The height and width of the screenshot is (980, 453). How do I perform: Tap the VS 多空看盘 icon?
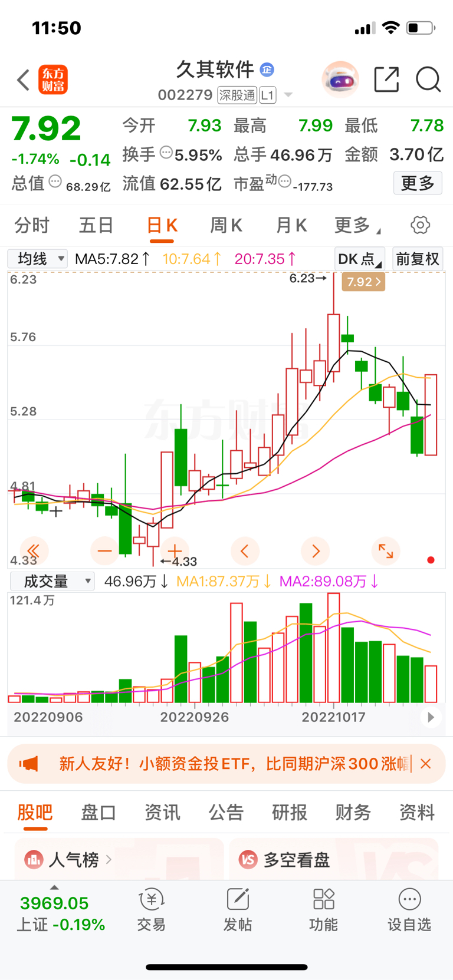248,860
